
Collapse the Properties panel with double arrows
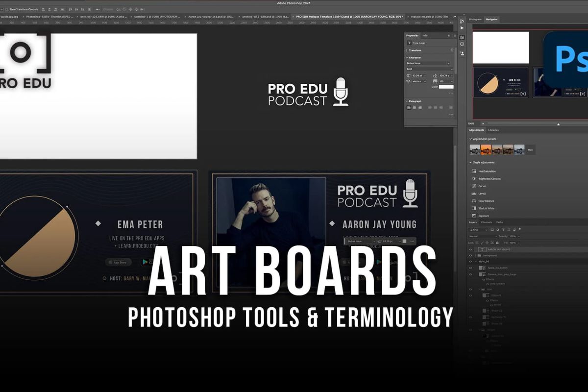coord(449,35)
